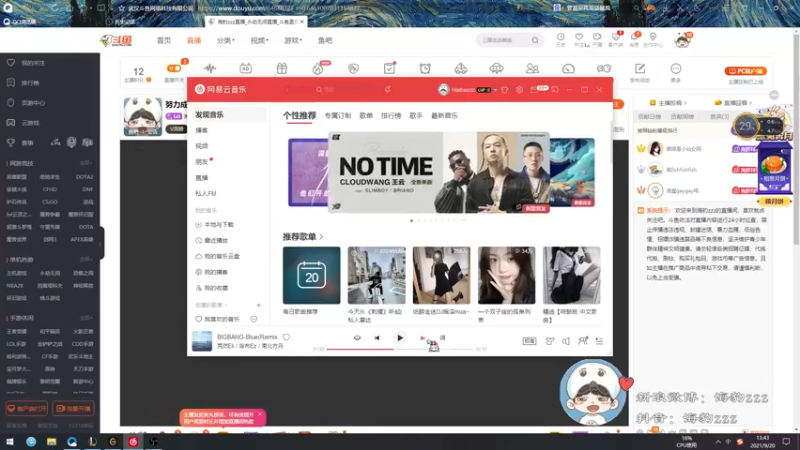
Task: Switch to mini mode icon
Action: pyautogui.click(x=555, y=89)
